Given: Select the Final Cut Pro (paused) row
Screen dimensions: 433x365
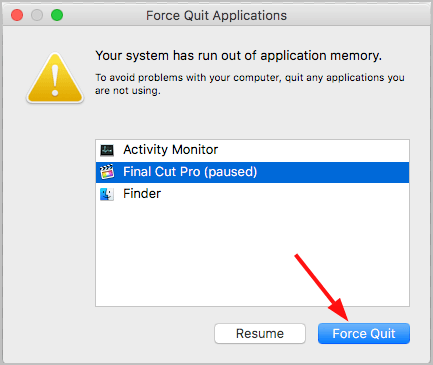Looking at the screenshot, I should [252, 172].
